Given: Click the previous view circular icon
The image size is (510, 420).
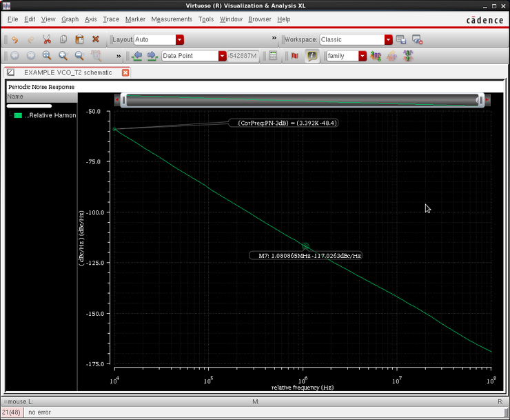Looking at the screenshot, I should coord(14,56).
